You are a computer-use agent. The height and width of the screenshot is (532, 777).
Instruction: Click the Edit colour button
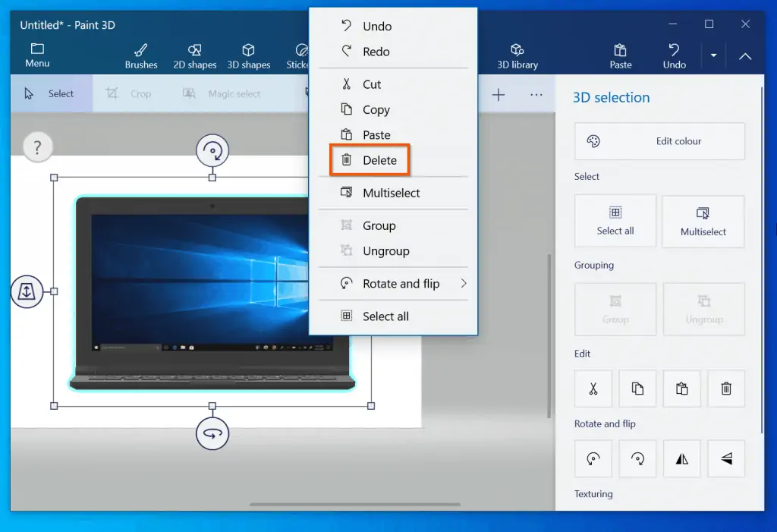pyautogui.click(x=659, y=141)
